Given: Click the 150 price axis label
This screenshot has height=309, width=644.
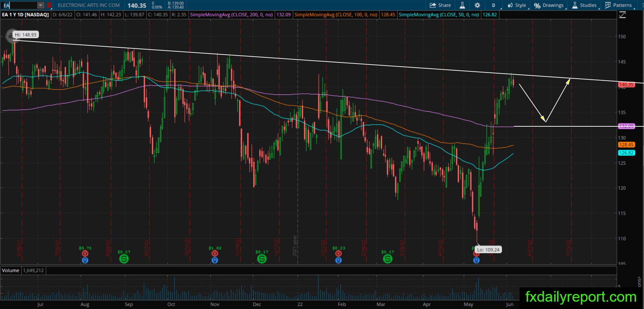Looking at the screenshot, I should [622, 36].
